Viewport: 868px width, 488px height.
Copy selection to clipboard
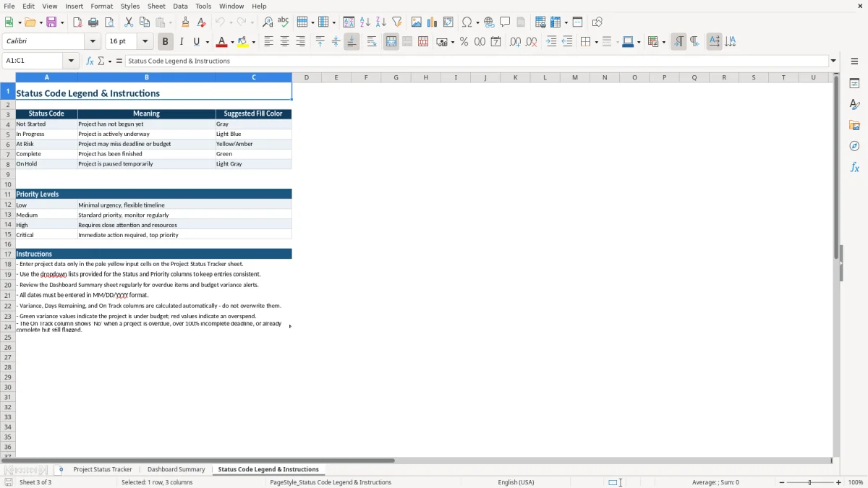click(x=145, y=22)
